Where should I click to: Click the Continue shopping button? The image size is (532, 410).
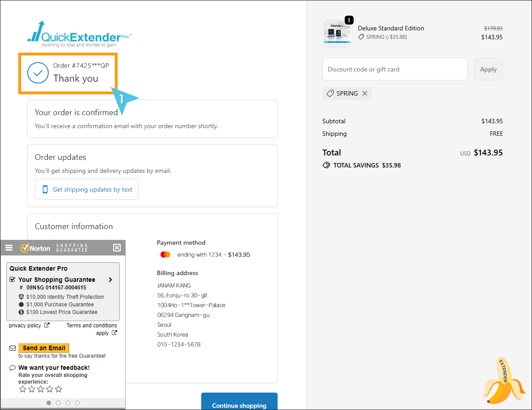click(239, 402)
